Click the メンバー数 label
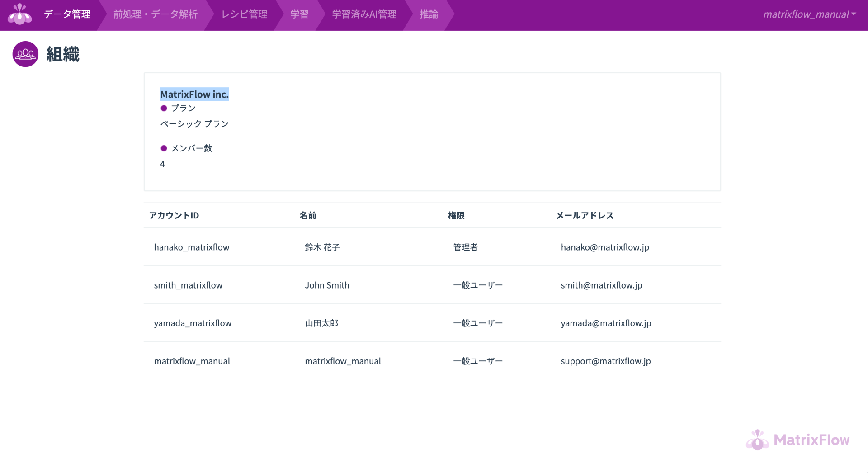The image size is (868, 473). coord(192,148)
